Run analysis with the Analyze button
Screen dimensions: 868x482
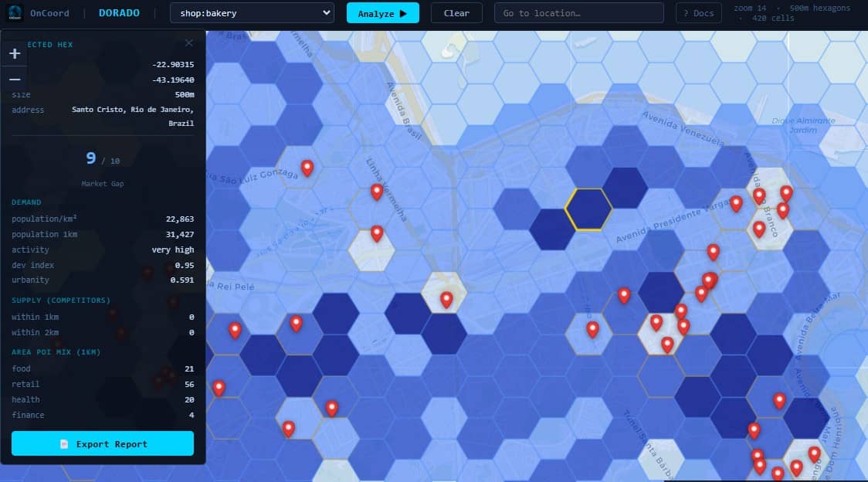click(382, 13)
